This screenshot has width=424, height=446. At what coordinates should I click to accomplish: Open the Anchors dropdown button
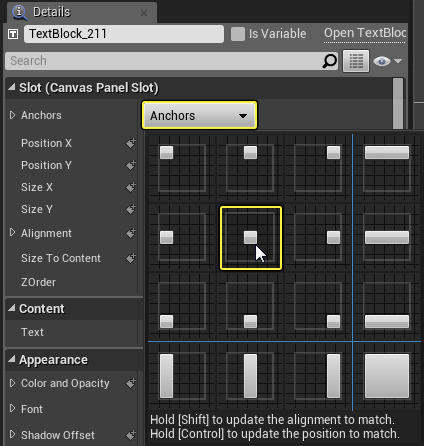(x=199, y=115)
